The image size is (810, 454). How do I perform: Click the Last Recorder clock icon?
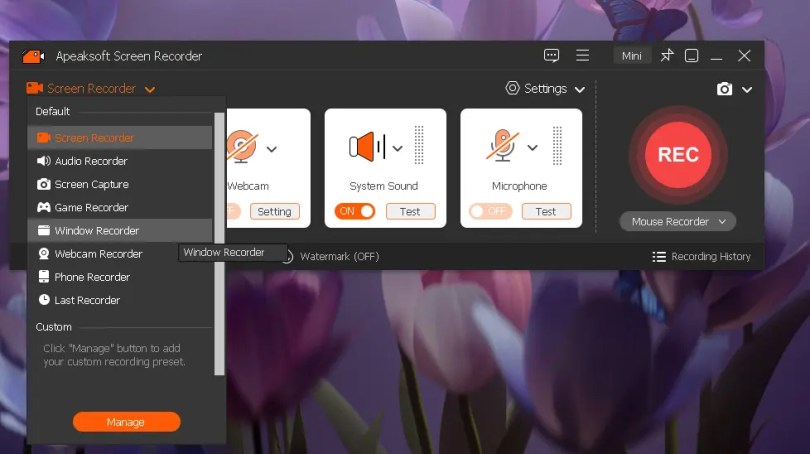pos(44,300)
